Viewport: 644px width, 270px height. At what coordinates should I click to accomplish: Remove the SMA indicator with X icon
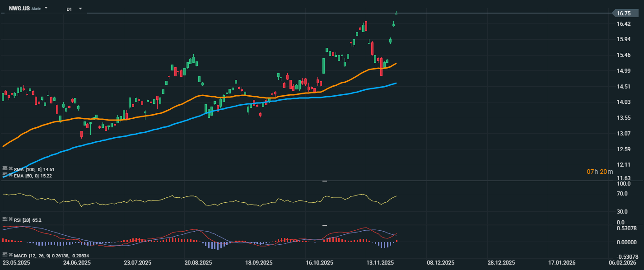click(10, 169)
